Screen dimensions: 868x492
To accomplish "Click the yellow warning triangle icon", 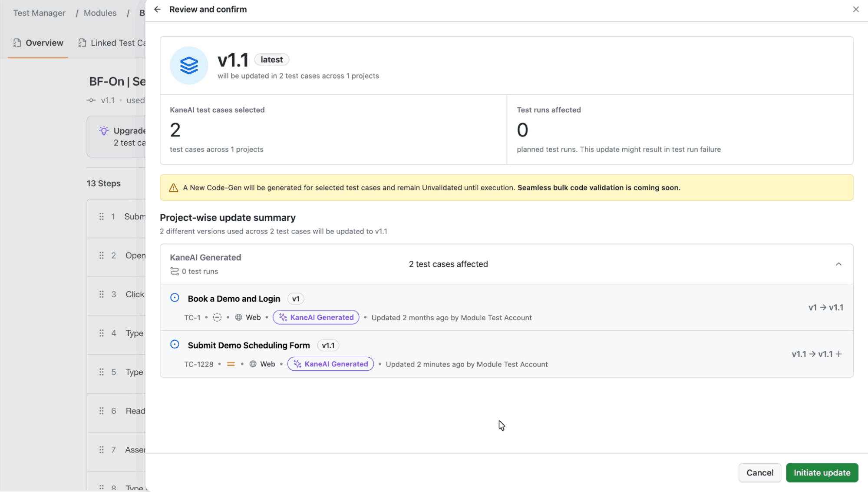I will [173, 188].
